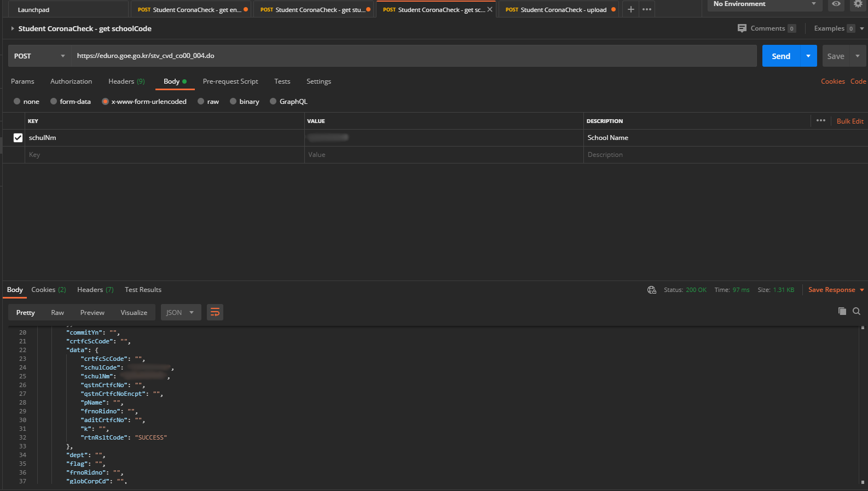Open the JSON format dropdown
This screenshot has width=868, height=491.
[181, 312]
